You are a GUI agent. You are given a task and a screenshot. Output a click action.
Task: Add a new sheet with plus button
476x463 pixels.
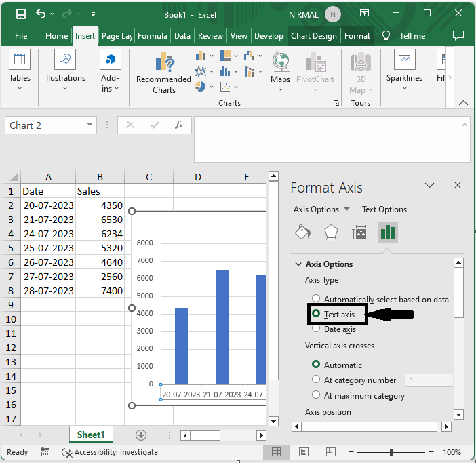(x=141, y=435)
